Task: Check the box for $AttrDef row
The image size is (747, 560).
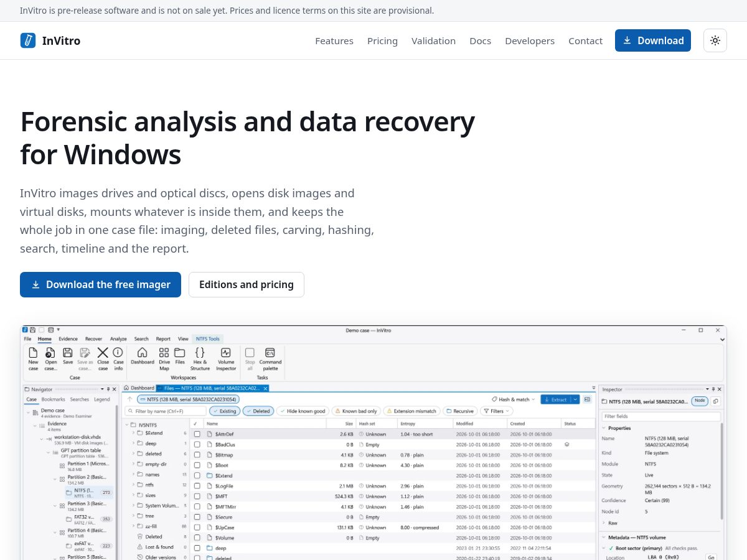Action: tap(197, 434)
